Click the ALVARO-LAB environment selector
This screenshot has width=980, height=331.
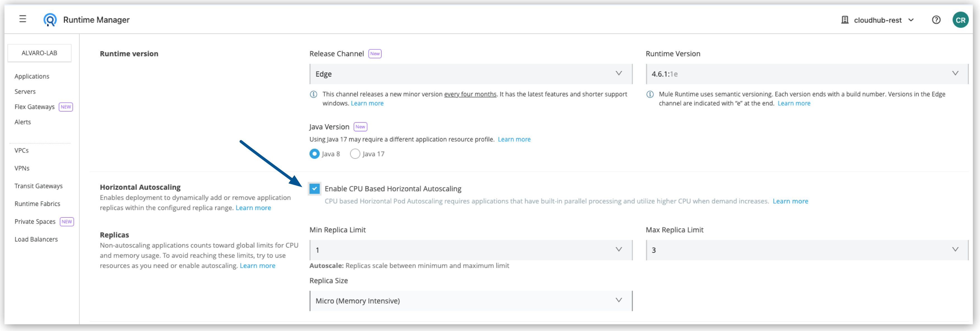(x=39, y=53)
